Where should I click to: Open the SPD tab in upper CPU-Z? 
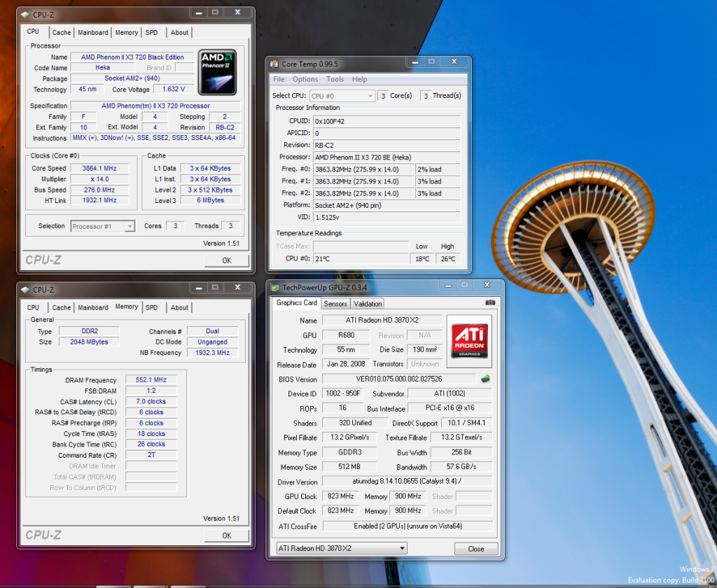[151, 32]
